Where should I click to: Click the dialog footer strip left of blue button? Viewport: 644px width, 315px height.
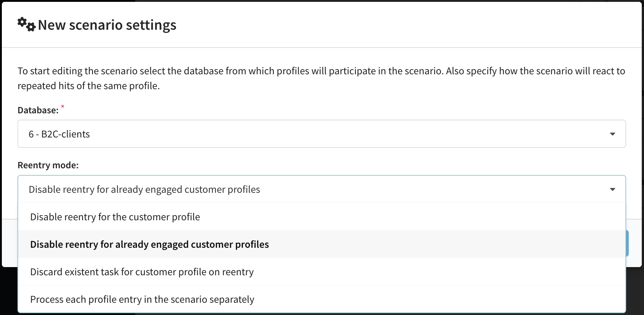(10, 243)
